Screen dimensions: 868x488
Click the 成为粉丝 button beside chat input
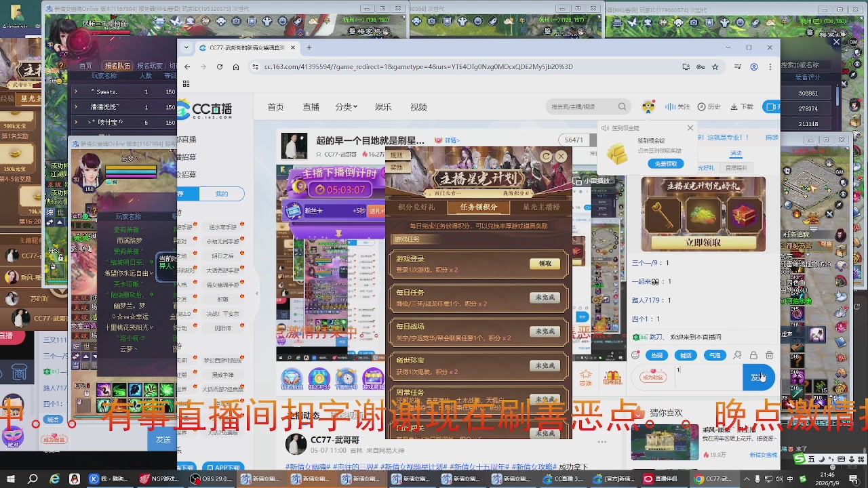pyautogui.click(x=653, y=378)
